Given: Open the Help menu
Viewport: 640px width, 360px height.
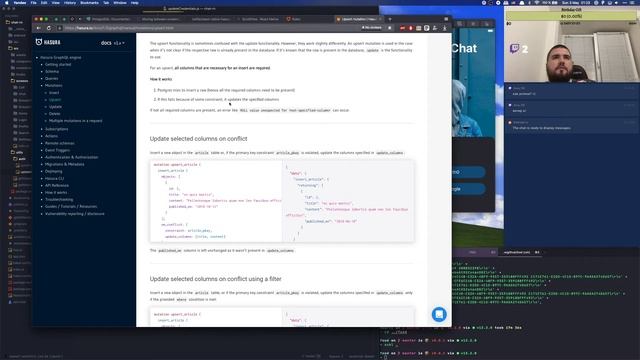Looking at the screenshot, I should pyautogui.click(x=134, y=2).
